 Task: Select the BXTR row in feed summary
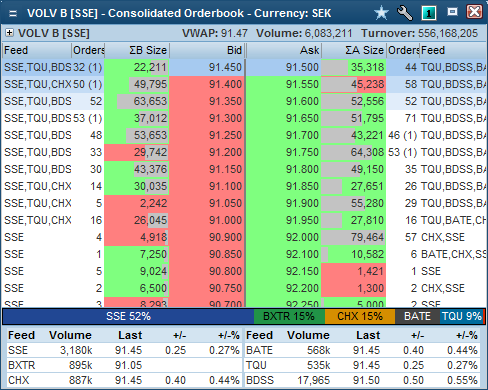124,365
